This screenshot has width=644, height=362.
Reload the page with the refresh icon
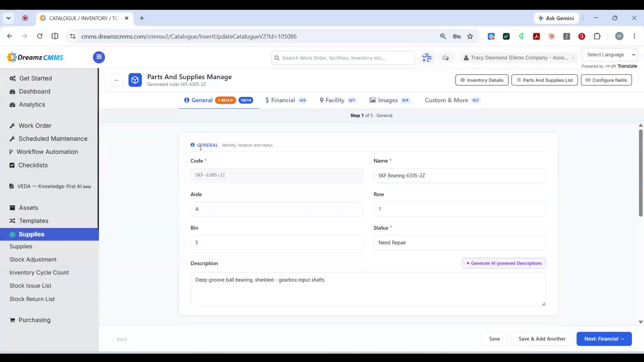coord(40,36)
